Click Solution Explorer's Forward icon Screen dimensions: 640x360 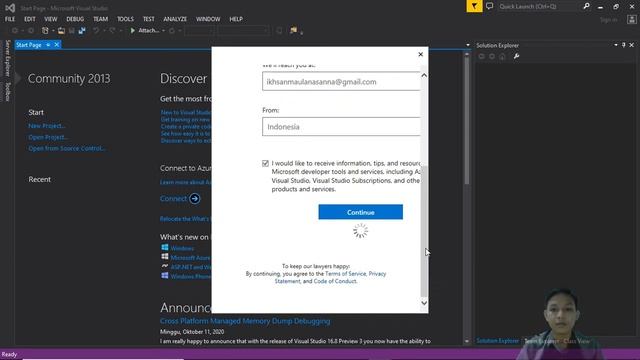(x=492, y=56)
